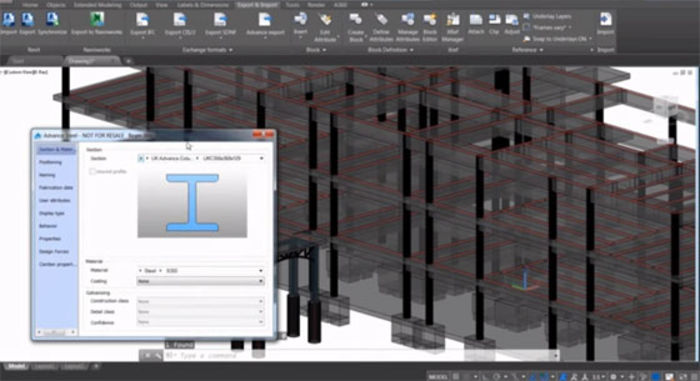Switch to the Labels & Dimensions tab

click(x=203, y=5)
